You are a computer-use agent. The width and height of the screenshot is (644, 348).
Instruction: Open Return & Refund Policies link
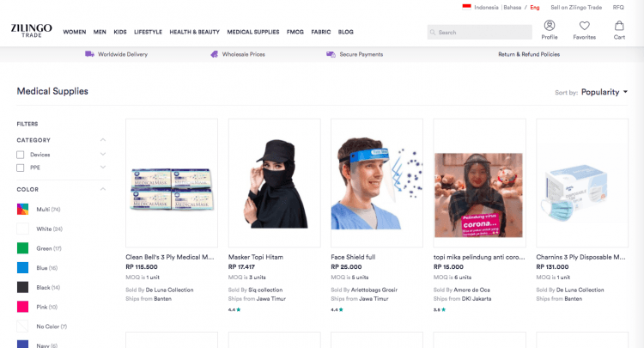point(529,54)
